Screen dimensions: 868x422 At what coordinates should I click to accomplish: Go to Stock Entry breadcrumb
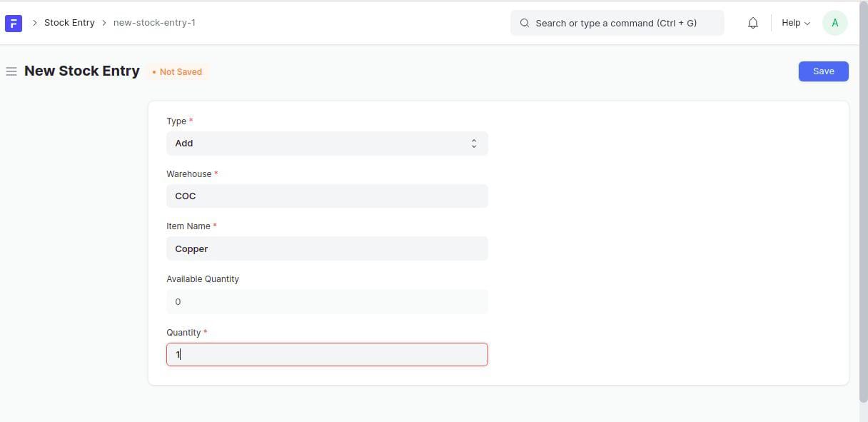coord(69,23)
